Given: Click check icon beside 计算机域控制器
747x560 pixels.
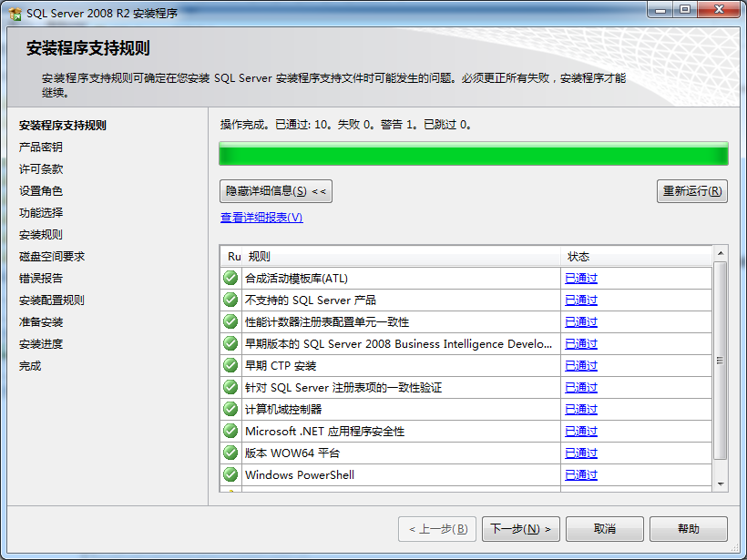Looking at the screenshot, I should 230,409.
